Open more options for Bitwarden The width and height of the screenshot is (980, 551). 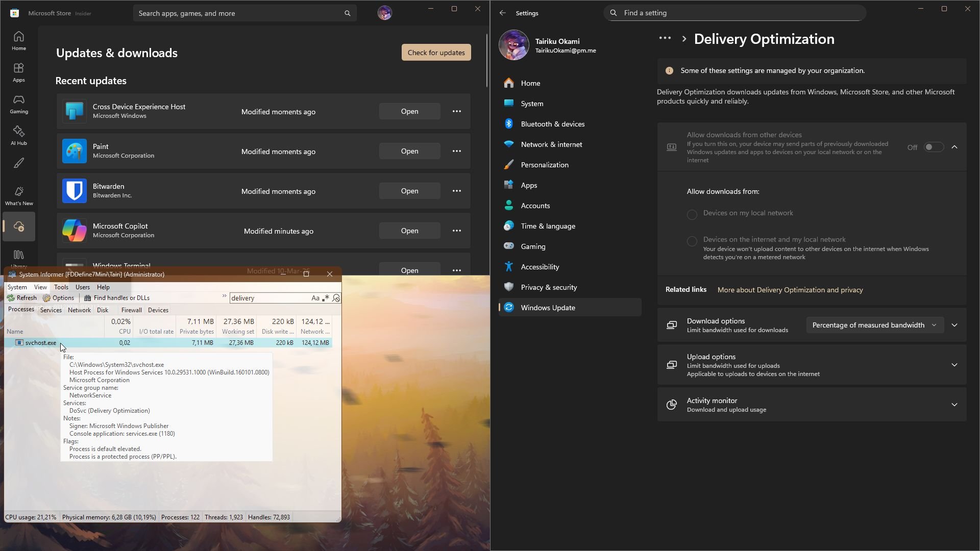click(x=457, y=191)
